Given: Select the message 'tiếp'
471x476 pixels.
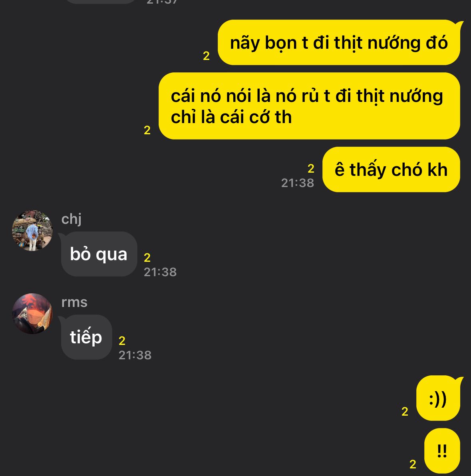Looking at the screenshot, I should coord(87,337).
